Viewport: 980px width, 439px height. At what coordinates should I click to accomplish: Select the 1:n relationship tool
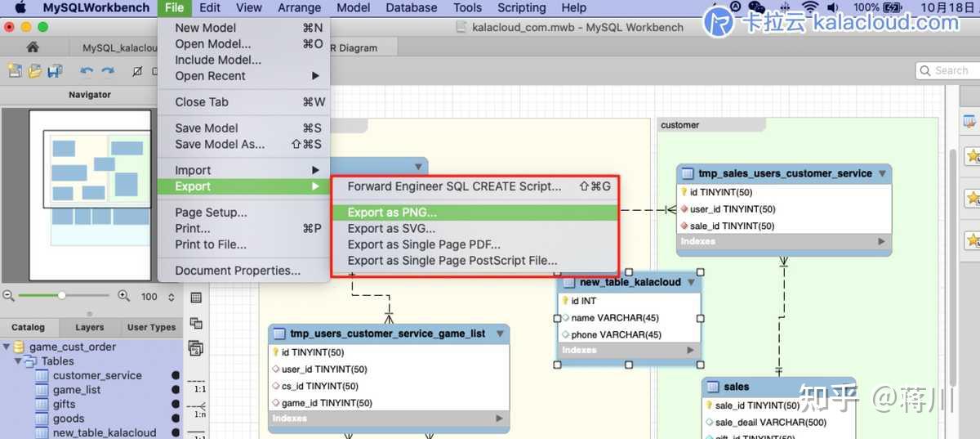click(196, 410)
